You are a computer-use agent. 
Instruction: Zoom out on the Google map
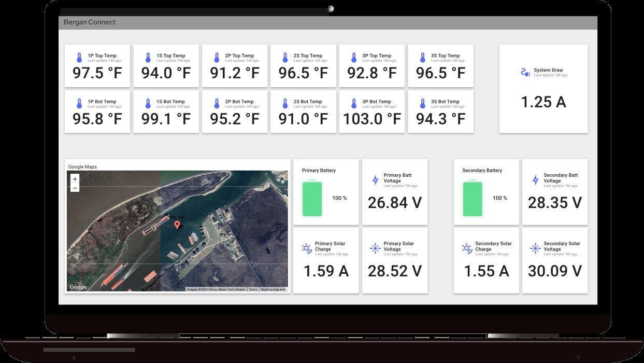pyautogui.click(x=75, y=188)
